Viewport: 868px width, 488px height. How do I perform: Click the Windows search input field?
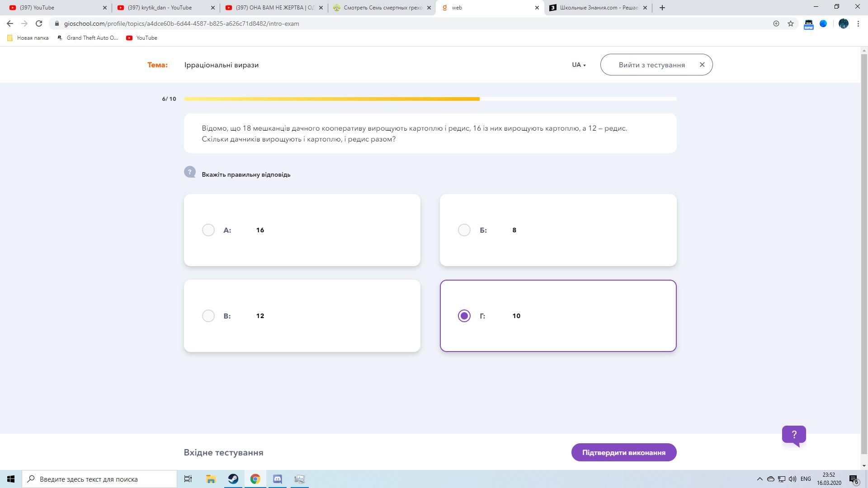[104, 479]
